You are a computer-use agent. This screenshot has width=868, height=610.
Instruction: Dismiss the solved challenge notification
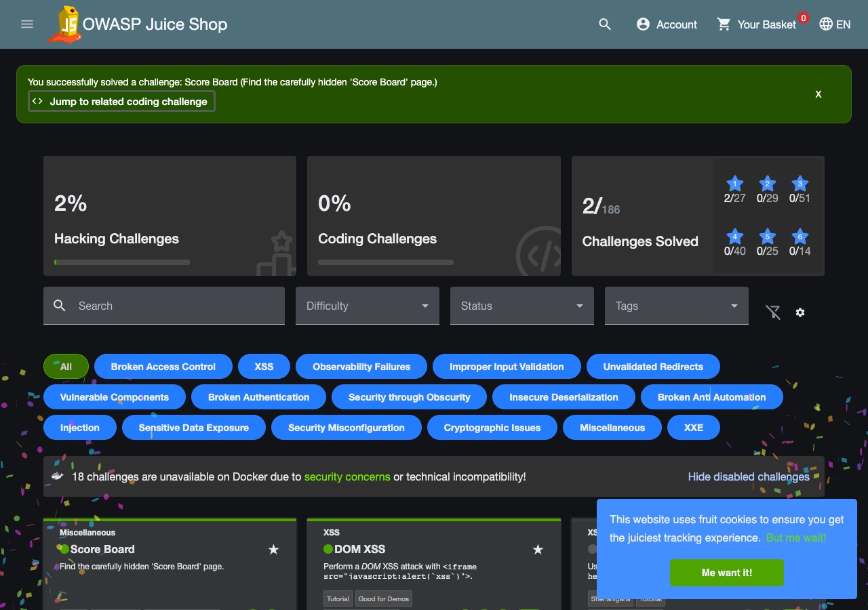818,94
